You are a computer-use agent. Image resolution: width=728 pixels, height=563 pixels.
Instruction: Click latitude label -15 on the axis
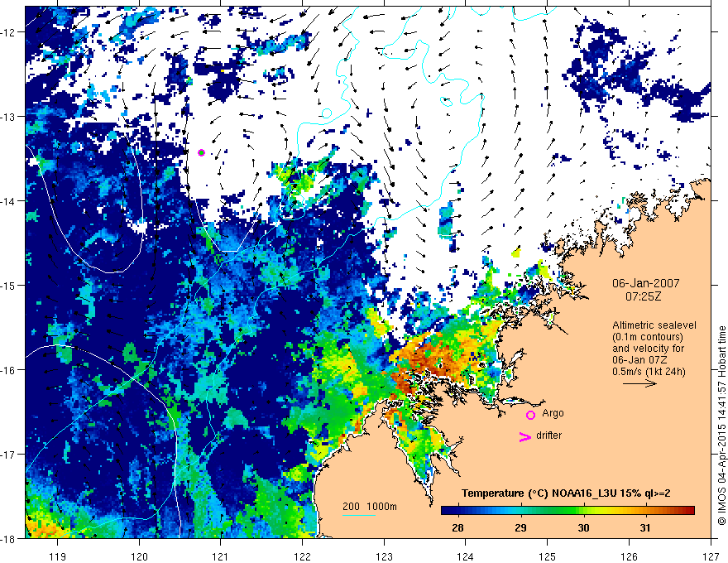(9, 285)
